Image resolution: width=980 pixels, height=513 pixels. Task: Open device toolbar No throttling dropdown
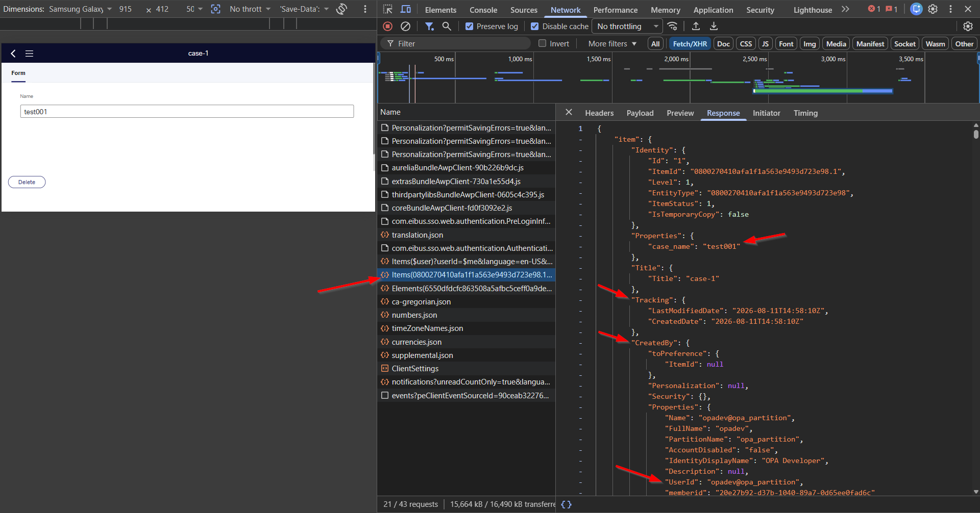pyautogui.click(x=250, y=9)
